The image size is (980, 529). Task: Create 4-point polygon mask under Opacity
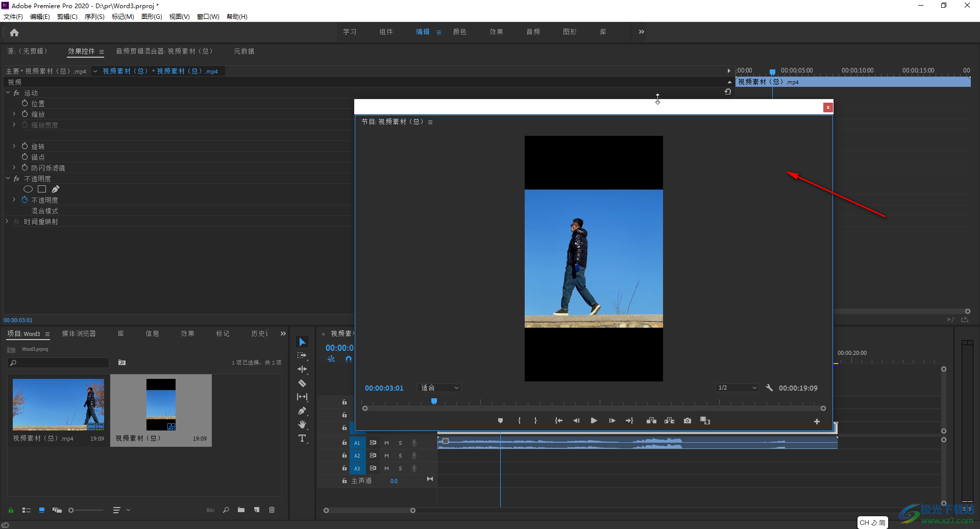(x=42, y=189)
